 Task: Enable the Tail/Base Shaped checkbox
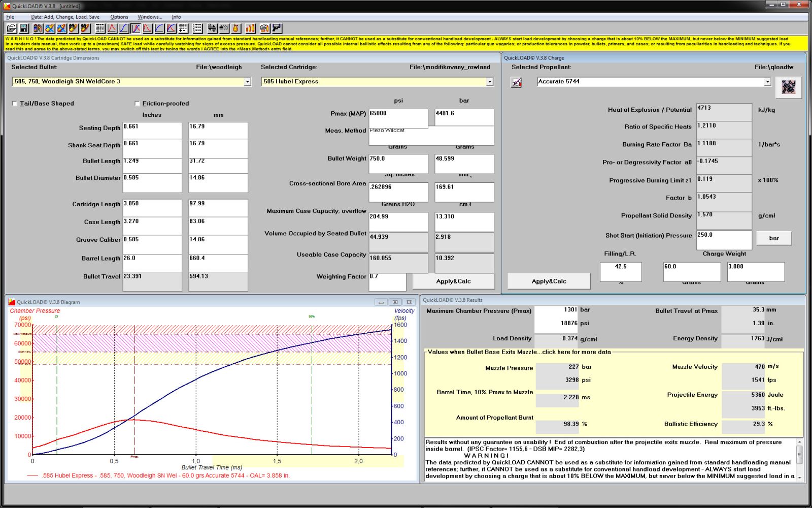pyautogui.click(x=15, y=104)
